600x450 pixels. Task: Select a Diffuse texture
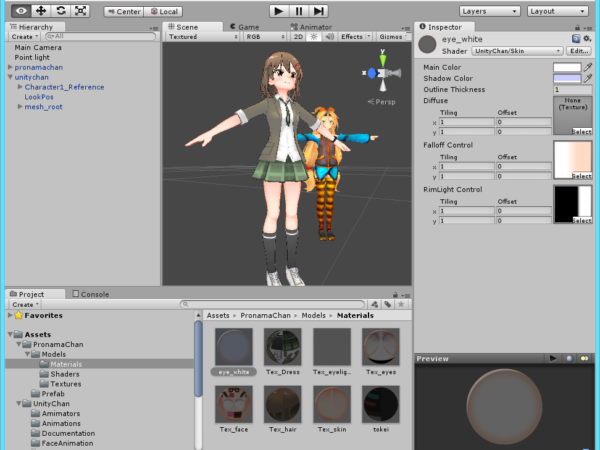point(582,132)
